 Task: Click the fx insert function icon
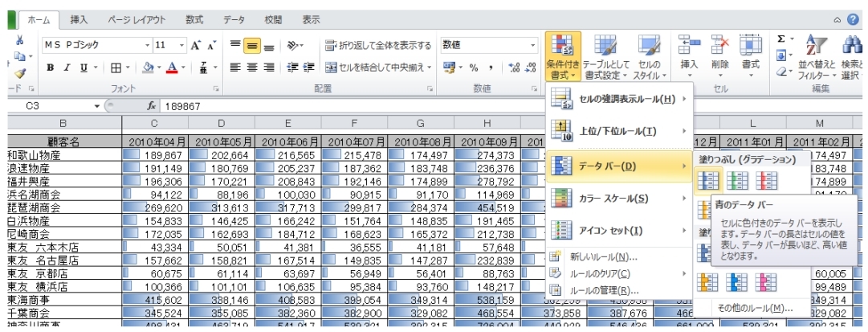[151, 106]
